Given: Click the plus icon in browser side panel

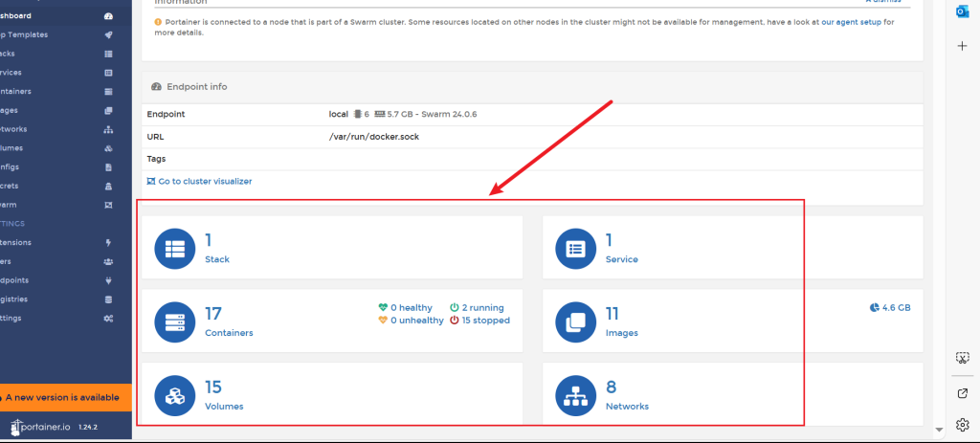Looking at the screenshot, I should (963, 46).
